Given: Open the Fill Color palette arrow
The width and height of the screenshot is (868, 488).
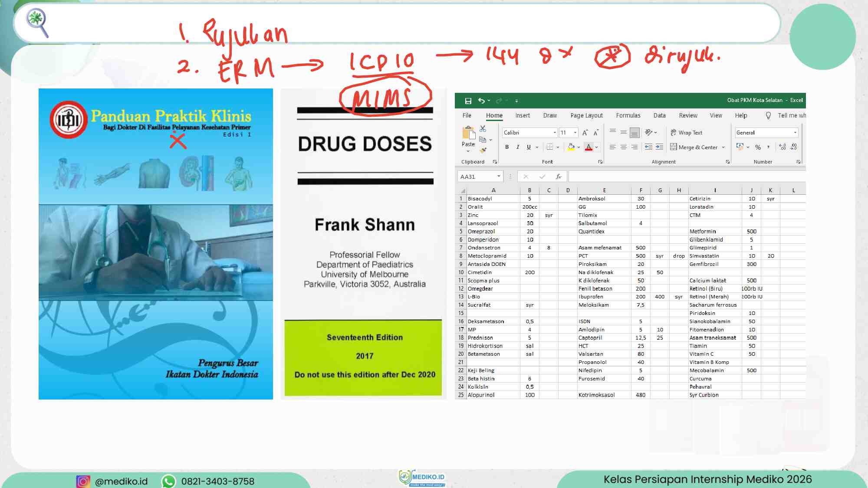Looking at the screenshot, I should 579,147.
